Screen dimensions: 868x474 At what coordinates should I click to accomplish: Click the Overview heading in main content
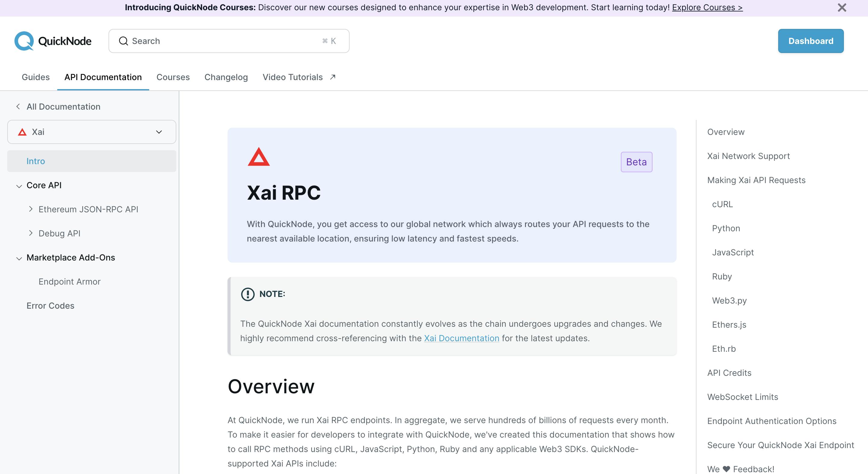click(x=271, y=386)
